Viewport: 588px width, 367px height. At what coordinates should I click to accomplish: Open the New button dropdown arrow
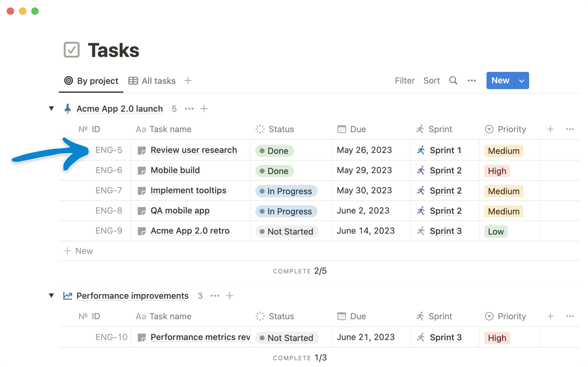tap(521, 81)
